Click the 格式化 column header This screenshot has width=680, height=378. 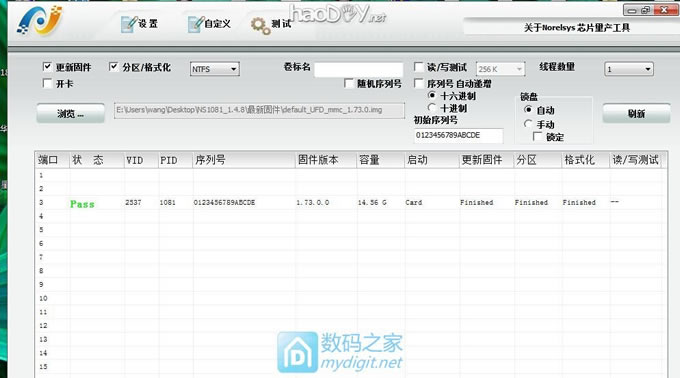[585, 160]
